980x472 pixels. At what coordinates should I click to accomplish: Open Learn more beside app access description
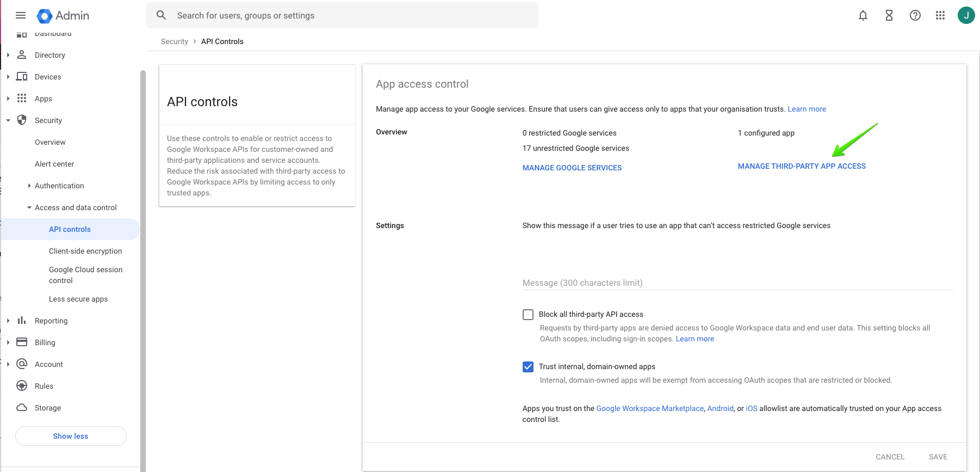click(x=807, y=109)
